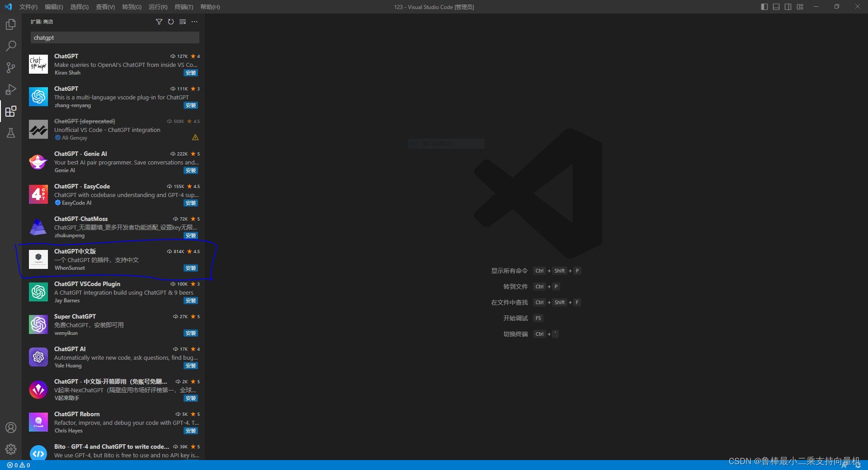This screenshot has width=868, height=470.
Task: Click the 显示所有命令 shortcut label
Action: click(x=509, y=271)
